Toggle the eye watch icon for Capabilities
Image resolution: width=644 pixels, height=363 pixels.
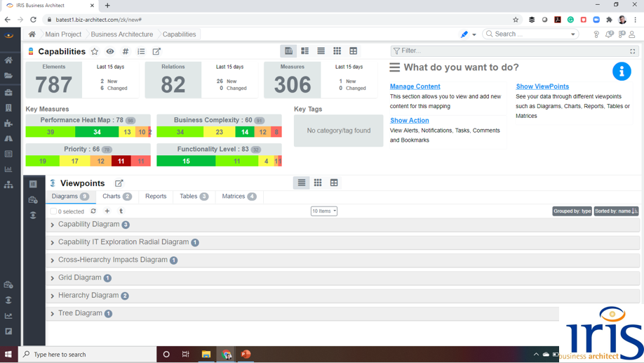point(110,51)
